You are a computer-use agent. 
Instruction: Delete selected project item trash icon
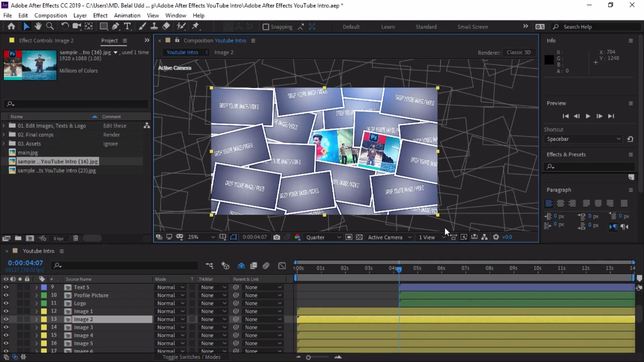(x=75, y=239)
